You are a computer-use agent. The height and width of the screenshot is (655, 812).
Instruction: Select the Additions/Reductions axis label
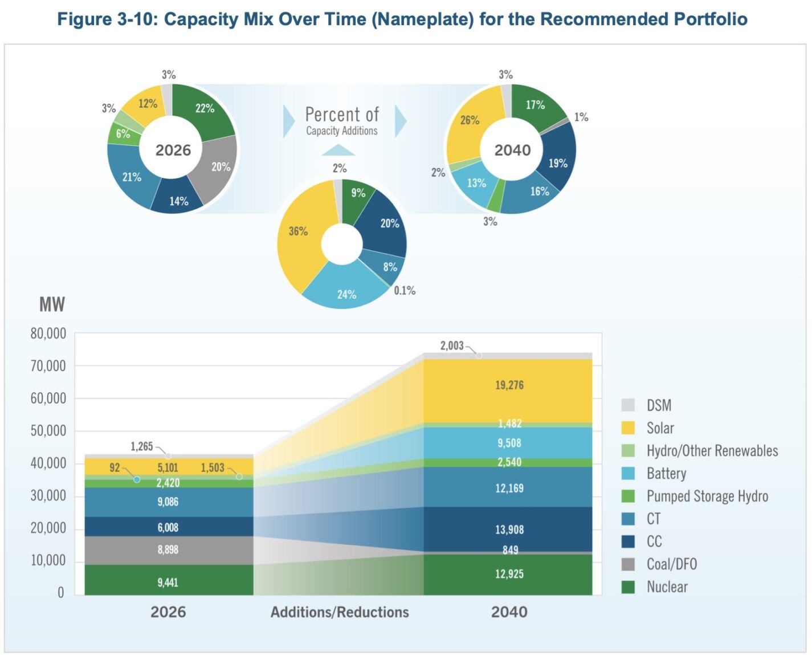340,612
